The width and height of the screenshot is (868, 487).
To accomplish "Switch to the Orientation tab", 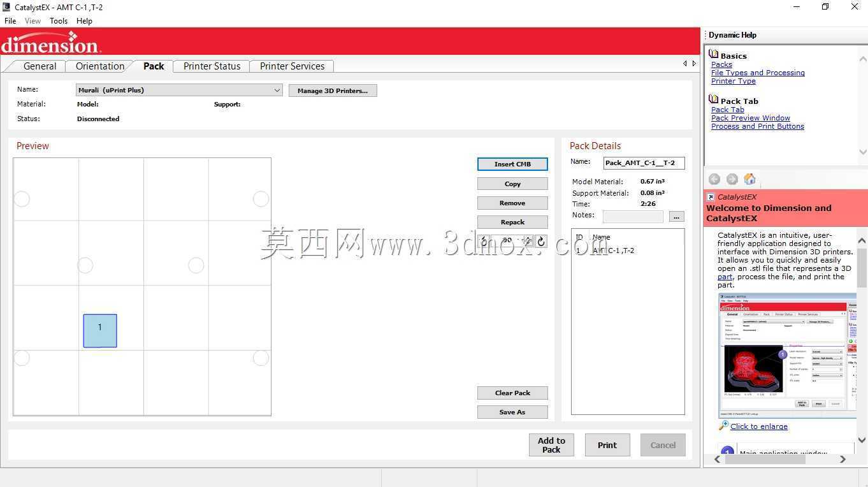I will [100, 66].
